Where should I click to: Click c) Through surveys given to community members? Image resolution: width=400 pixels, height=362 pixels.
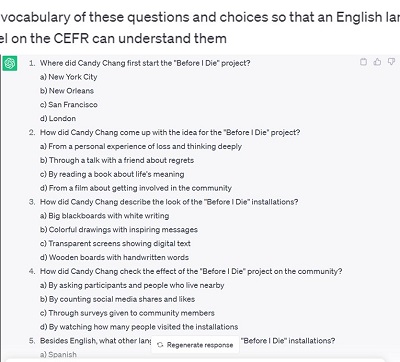point(127,313)
